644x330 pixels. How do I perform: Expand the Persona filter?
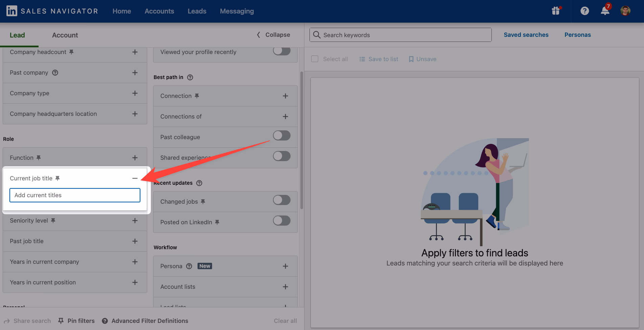[x=285, y=266]
